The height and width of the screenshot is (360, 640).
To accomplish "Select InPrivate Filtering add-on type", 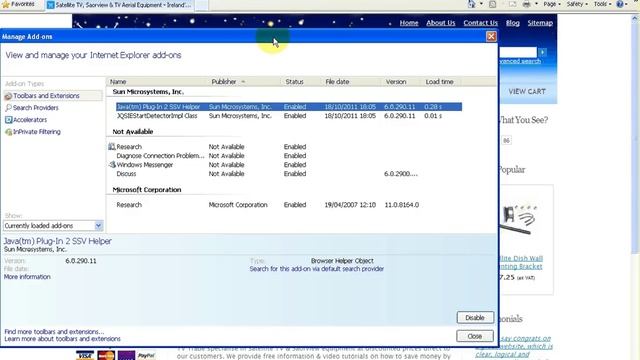I will pyautogui.click(x=37, y=132).
